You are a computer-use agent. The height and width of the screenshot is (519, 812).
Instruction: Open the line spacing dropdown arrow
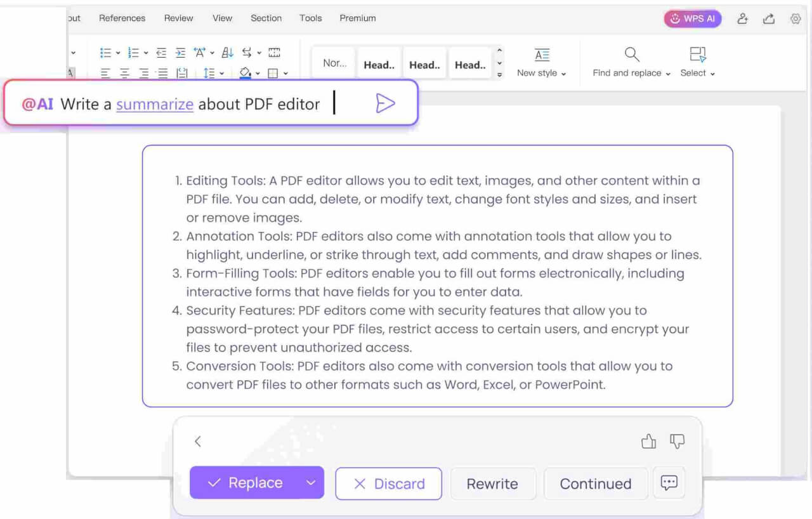tap(222, 74)
